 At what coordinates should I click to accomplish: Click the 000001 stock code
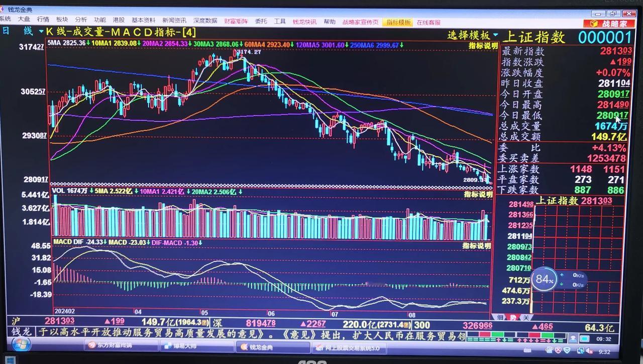click(605, 38)
